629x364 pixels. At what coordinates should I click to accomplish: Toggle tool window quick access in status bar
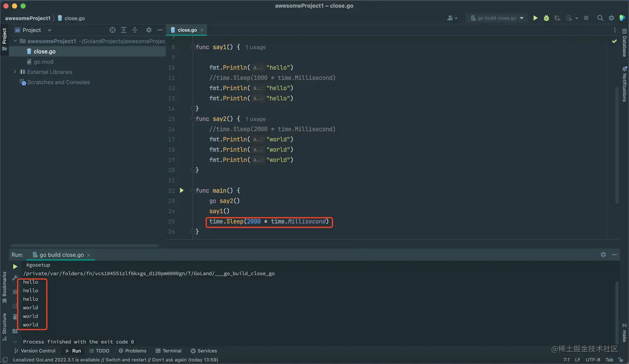(5, 360)
